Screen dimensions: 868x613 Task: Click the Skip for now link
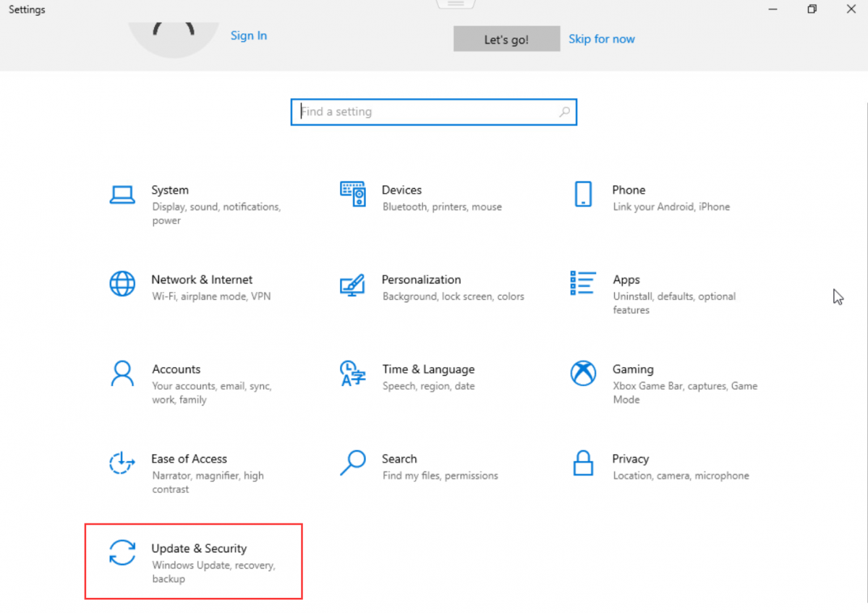pos(602,39)
